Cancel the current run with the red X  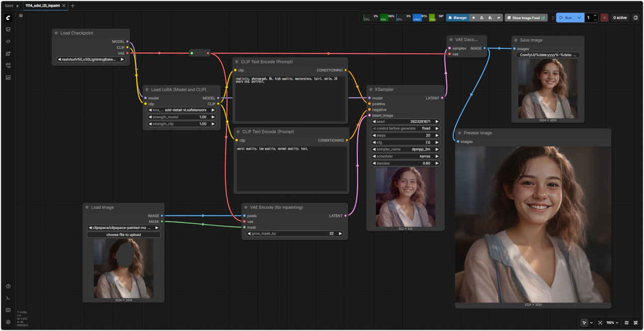click(x=604, y=18)
